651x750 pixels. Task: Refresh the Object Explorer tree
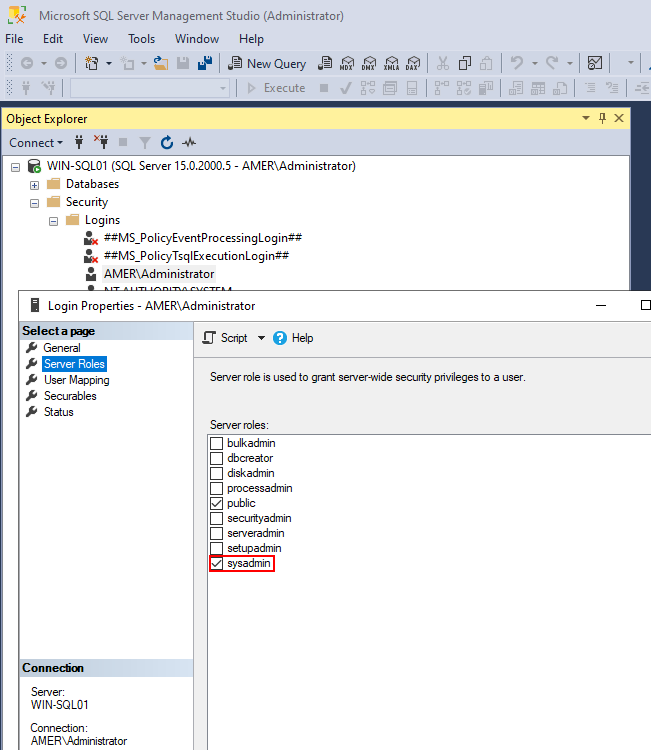click(167, 143)
